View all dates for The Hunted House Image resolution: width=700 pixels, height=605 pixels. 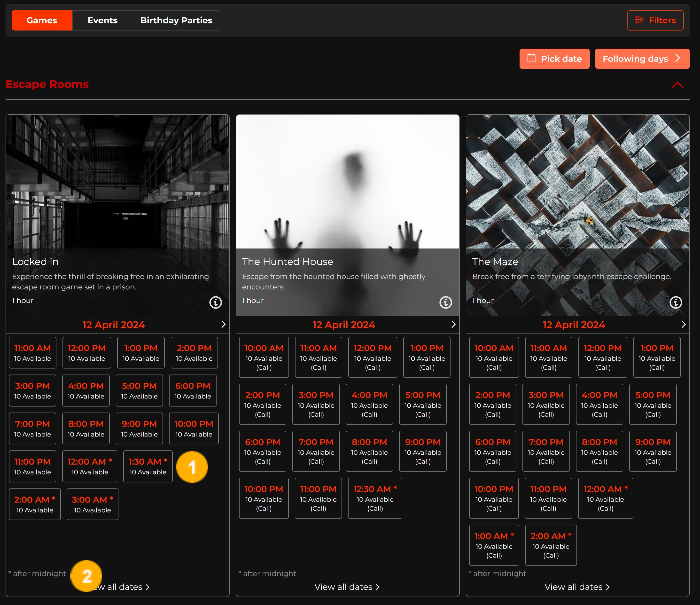pyautogui.click(x=347, y=587)
